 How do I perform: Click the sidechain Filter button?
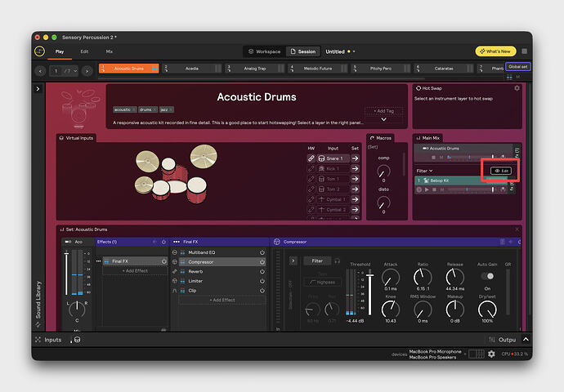coord(317,261)
